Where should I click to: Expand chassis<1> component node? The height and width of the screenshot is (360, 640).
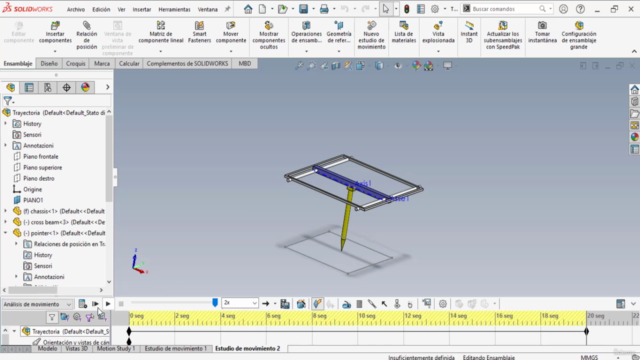[5, 211]
